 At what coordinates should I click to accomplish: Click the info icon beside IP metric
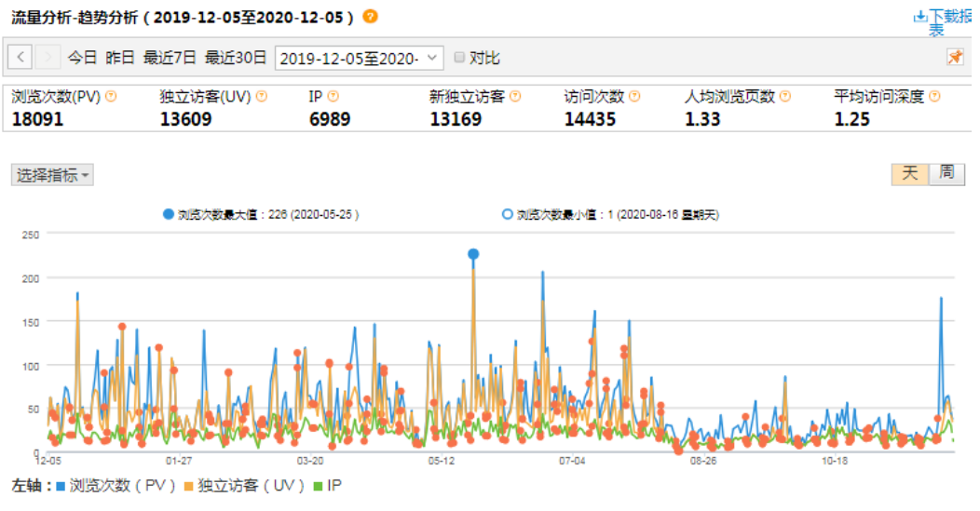point(333,97)
